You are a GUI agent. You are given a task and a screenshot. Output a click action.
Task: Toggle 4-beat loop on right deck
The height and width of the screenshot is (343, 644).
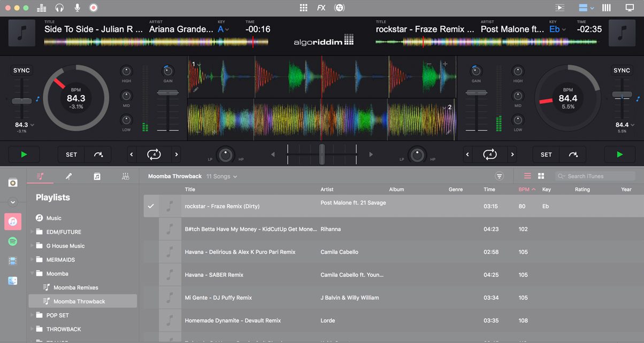pos(490,154)
